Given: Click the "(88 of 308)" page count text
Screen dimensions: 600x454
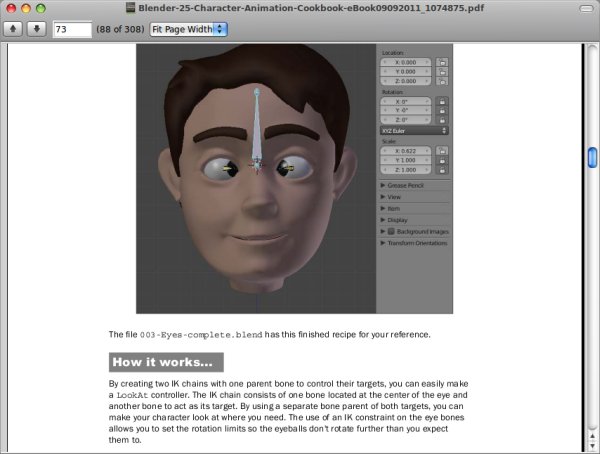Looking at the screenshot, I should click(120, 29).
